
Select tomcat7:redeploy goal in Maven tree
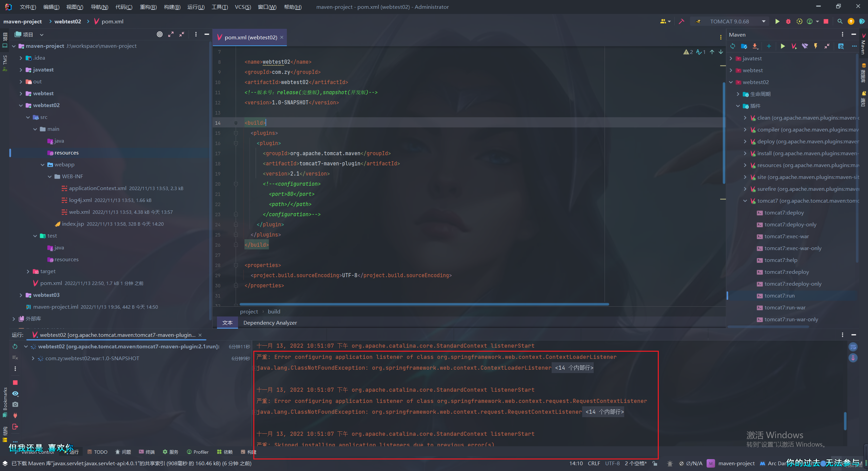[786, 272]
